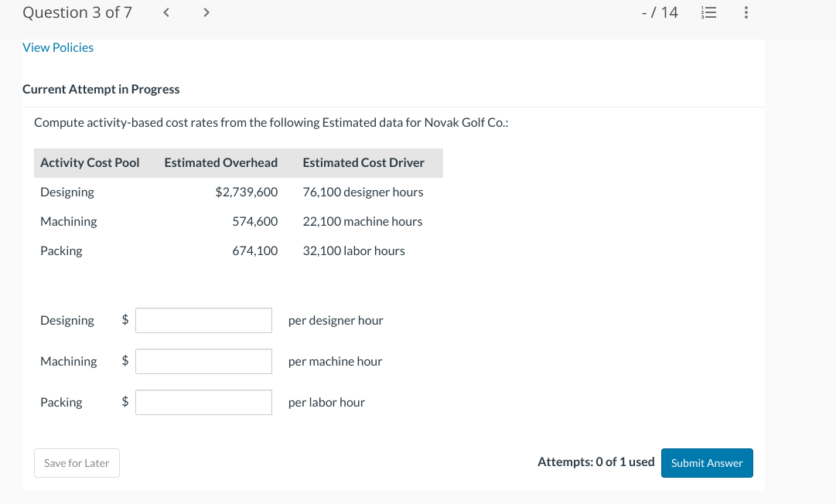Click the Submit Answer button
Screen dimensions: 836x504
pos(706,462)
